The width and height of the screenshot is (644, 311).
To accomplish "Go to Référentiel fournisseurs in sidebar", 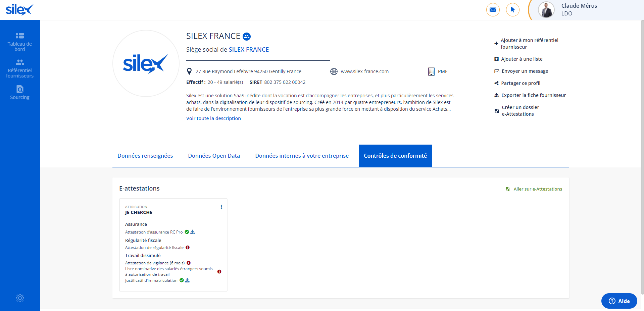I will [20, 68].
